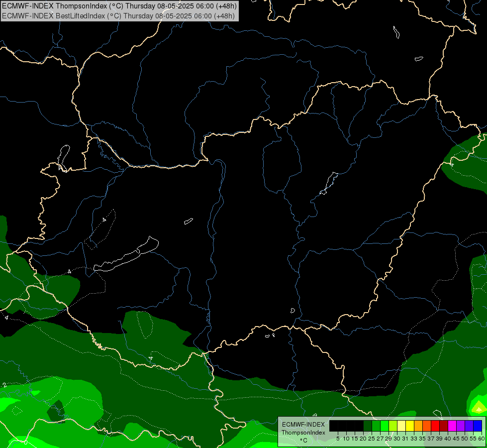The width and height of the screenshot is (487, 448).
Task: Click legend tick value 20
Action: point(363,439)
